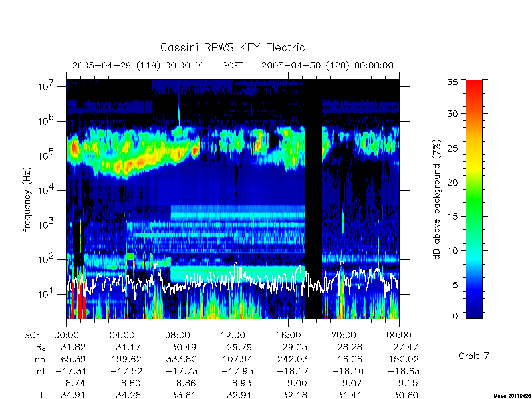Click the "frequency (Hz)" axis label
532x399 pixels.
coord(27,199)
